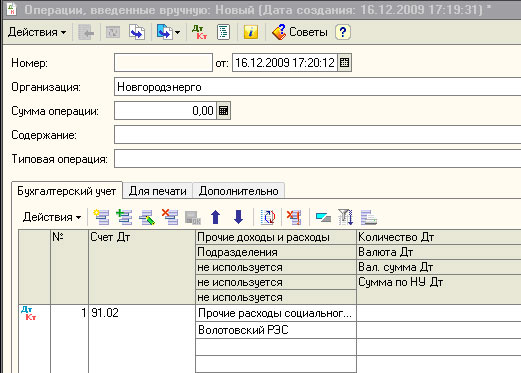Image resolution: width=521 pixels, height=373 pixels.
Task: Add a new row in table toolbar
Action: (x=101, y=217)
